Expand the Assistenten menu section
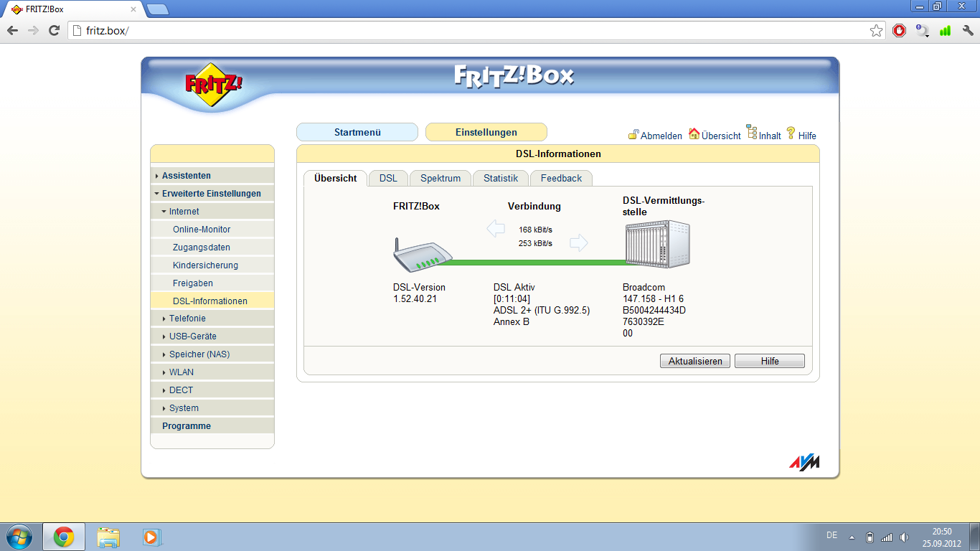The width and height of the screenshot is (980, 551). [x=186, y=176]
